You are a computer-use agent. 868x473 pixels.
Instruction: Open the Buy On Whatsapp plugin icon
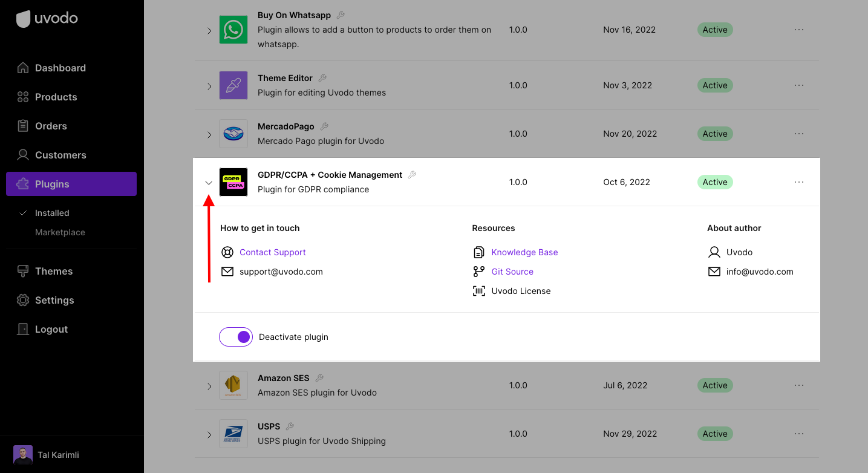click(233, 30)
